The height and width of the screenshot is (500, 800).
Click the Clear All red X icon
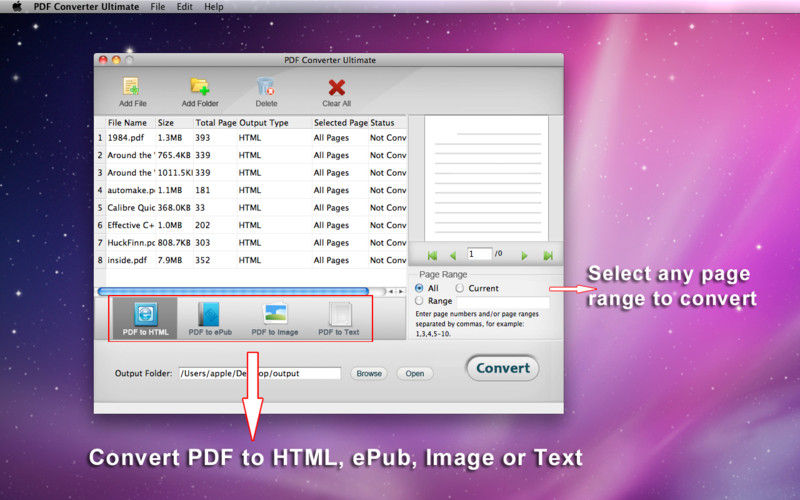[x=336, y=87]
